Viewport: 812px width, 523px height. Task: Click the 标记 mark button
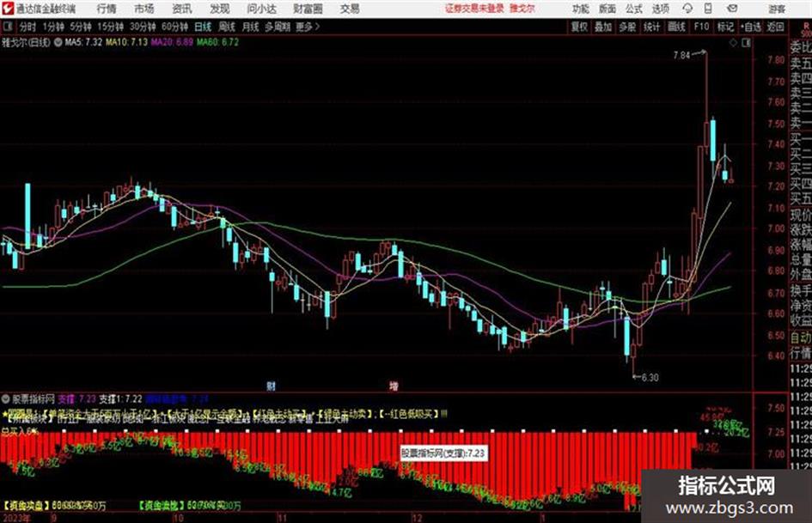click(x=725, y=27)
